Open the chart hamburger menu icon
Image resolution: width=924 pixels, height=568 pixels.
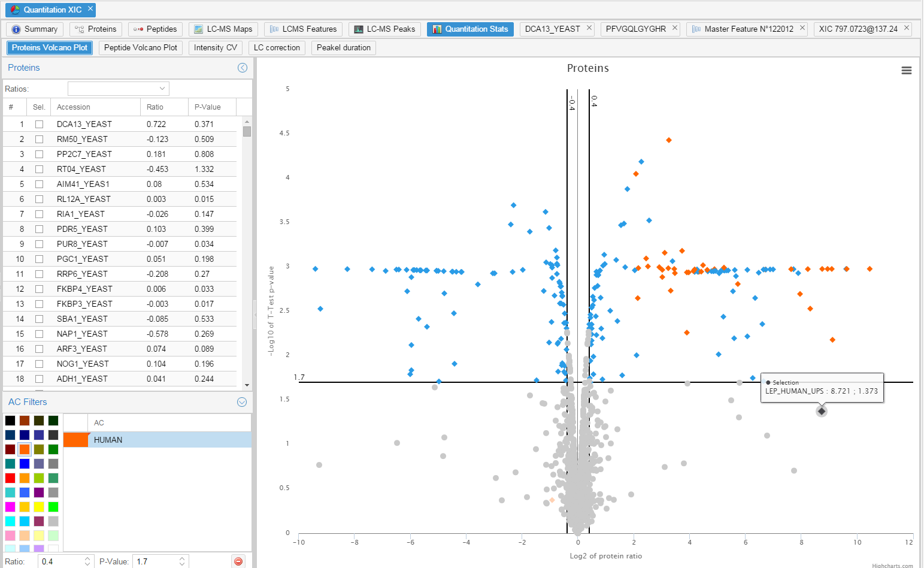(906, 71)
